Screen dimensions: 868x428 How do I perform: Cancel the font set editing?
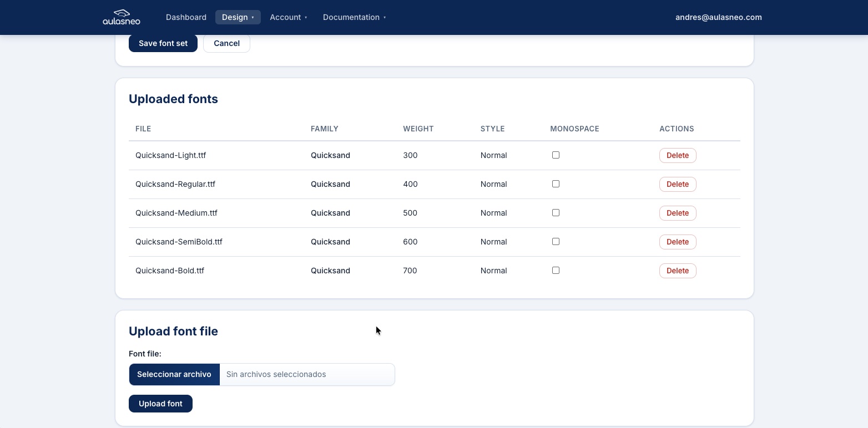tap(226, 43)
